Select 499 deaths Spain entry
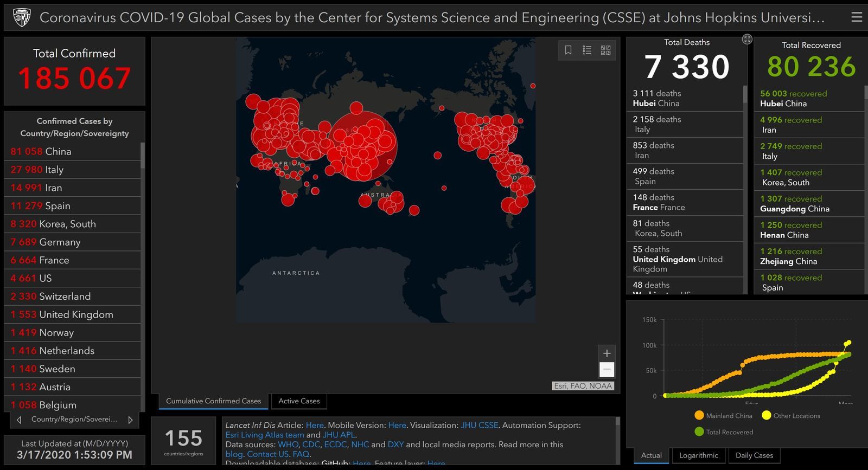 [x=686, y=176]
